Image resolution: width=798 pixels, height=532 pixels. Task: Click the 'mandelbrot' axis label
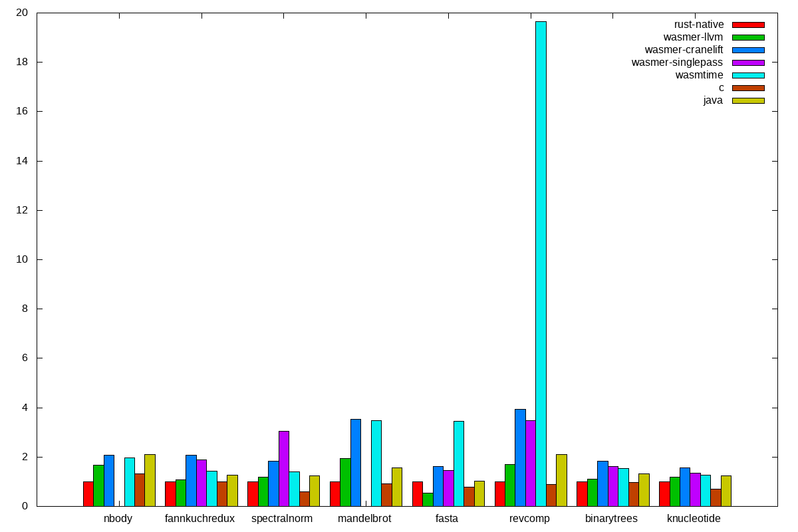[365, 519]
